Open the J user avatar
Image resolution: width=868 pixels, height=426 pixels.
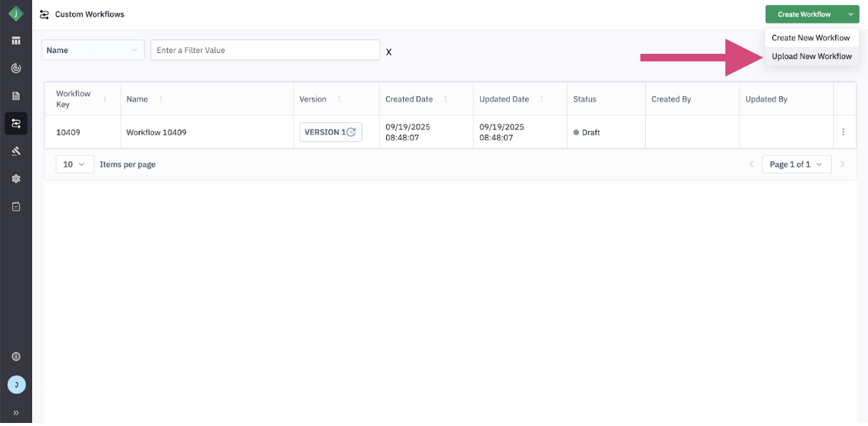click(x=16, y=385)
